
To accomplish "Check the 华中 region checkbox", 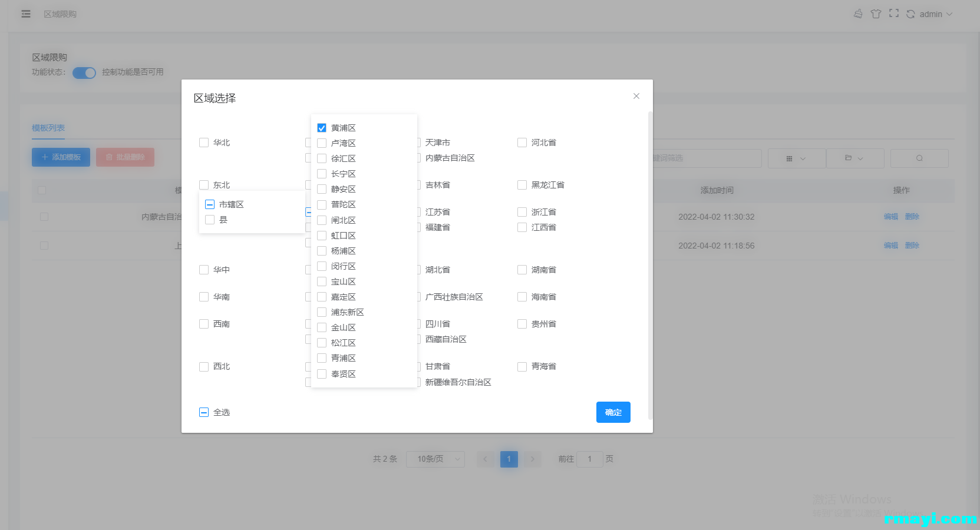I will [x=204, y=270].
